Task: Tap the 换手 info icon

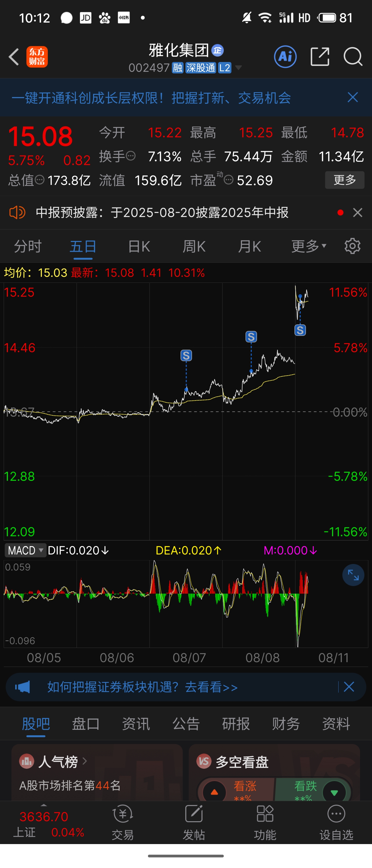Action: tap(131, 156)
